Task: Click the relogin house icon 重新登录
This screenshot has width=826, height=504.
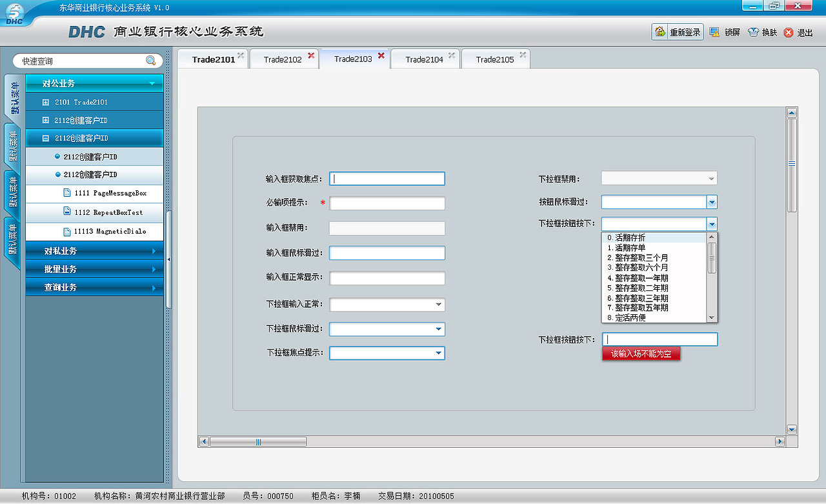Action: (x=660, y=32)
